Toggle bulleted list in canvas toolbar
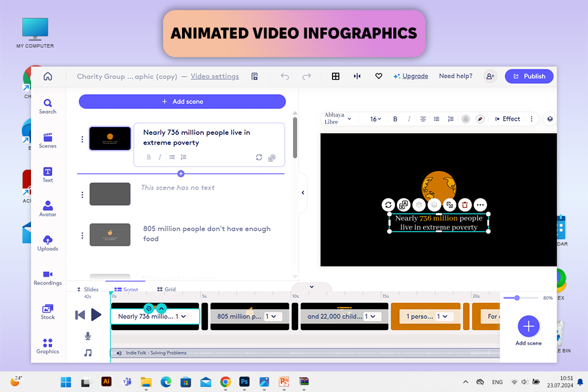 pos(437,119)
